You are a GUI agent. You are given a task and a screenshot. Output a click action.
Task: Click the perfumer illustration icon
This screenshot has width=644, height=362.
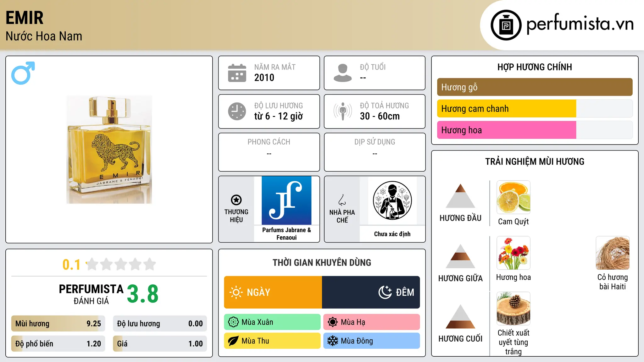[392, 200]
